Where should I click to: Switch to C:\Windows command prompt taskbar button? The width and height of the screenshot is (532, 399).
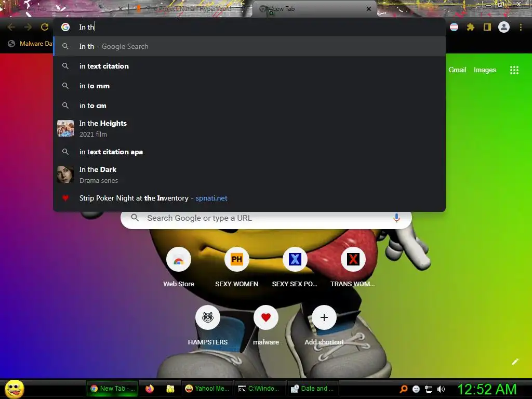pyautogui.click(x=260, y=389)
